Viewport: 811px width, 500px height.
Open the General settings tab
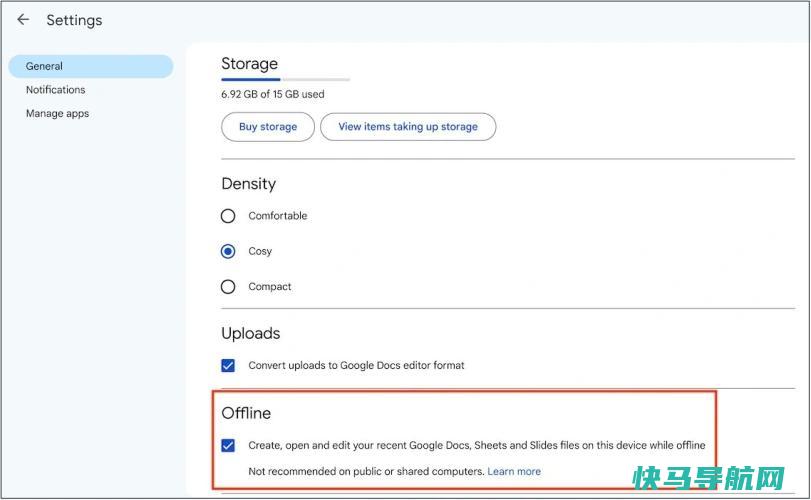91,66
